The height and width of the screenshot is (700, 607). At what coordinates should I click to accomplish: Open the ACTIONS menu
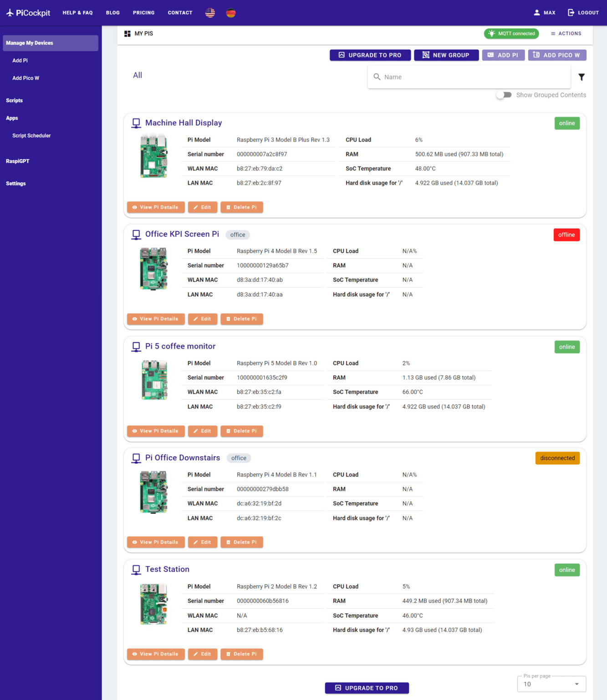coord(566,33)
